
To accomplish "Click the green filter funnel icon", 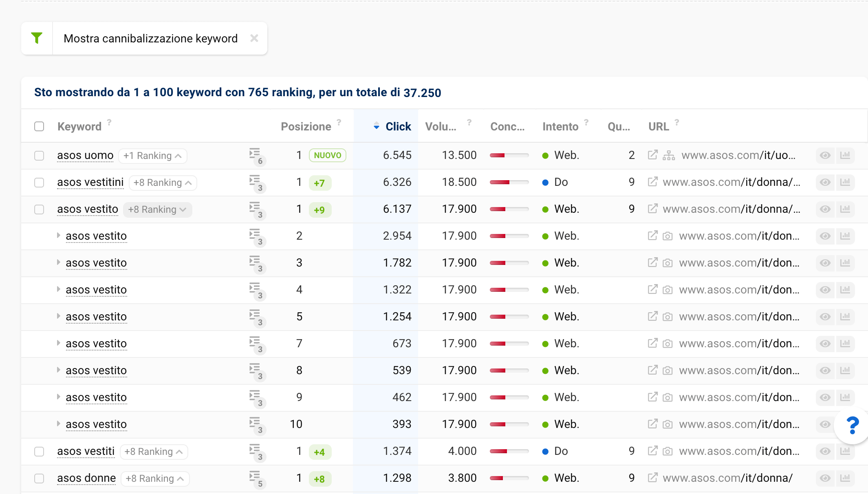I will (x=37, y=38).
